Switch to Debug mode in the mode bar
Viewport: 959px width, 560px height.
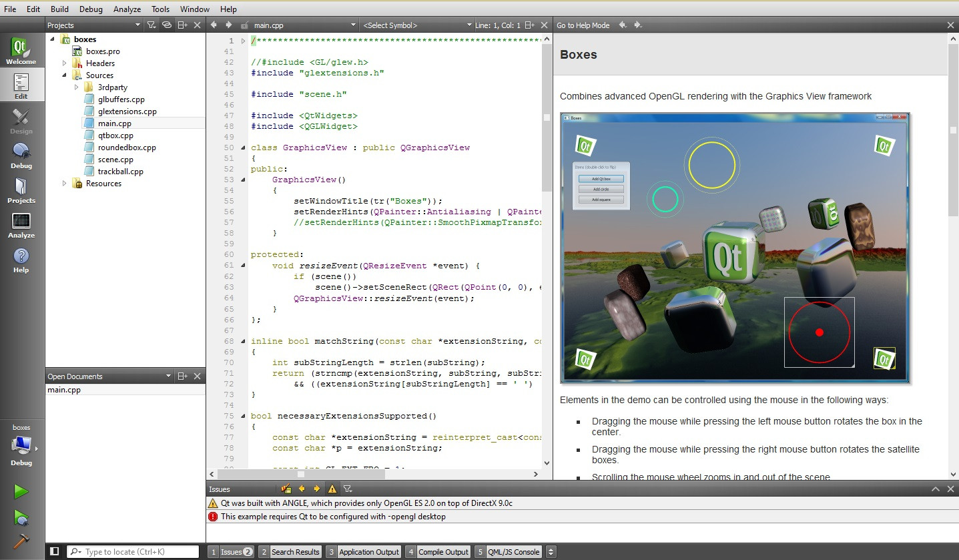[21, 155]
